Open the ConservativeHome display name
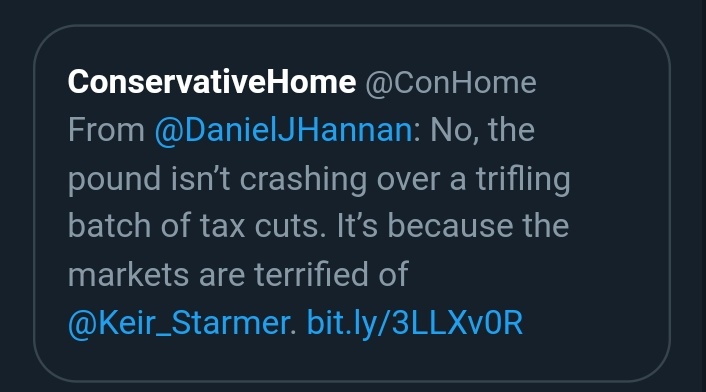The height and width of the screenshot is (392, 706). [x=212, y=82]
